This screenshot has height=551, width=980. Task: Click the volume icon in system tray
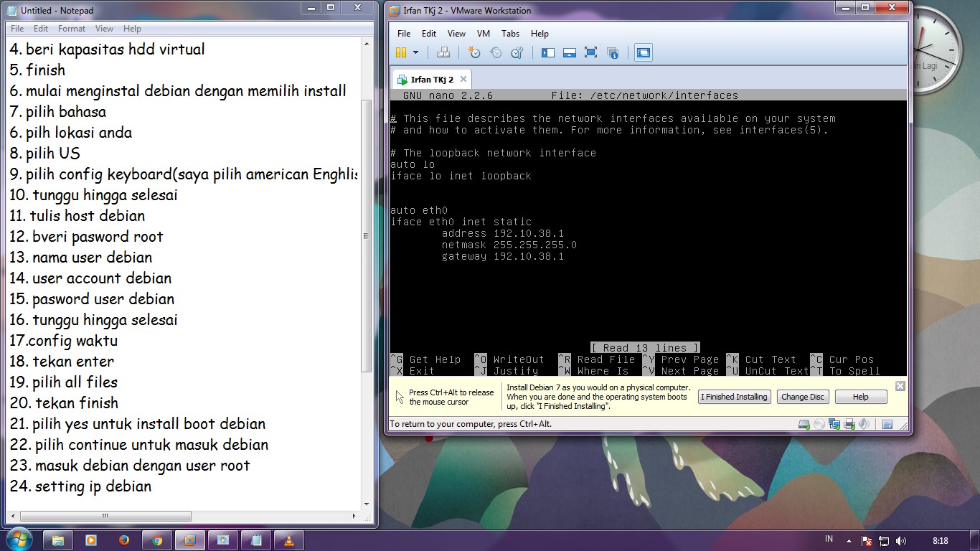[x=901, y=540]
